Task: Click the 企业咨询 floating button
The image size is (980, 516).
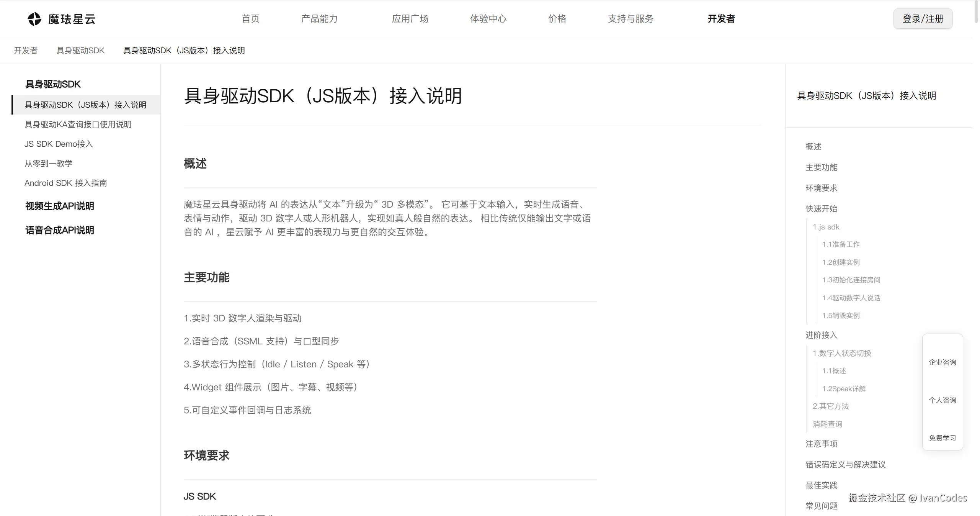Action: (x=942, y=362)
